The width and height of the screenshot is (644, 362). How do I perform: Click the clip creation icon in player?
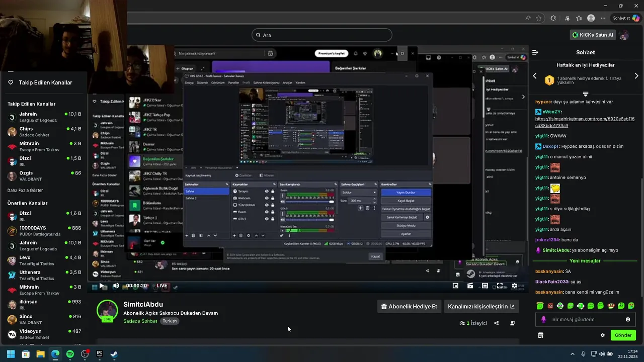[x=470, y=286]
